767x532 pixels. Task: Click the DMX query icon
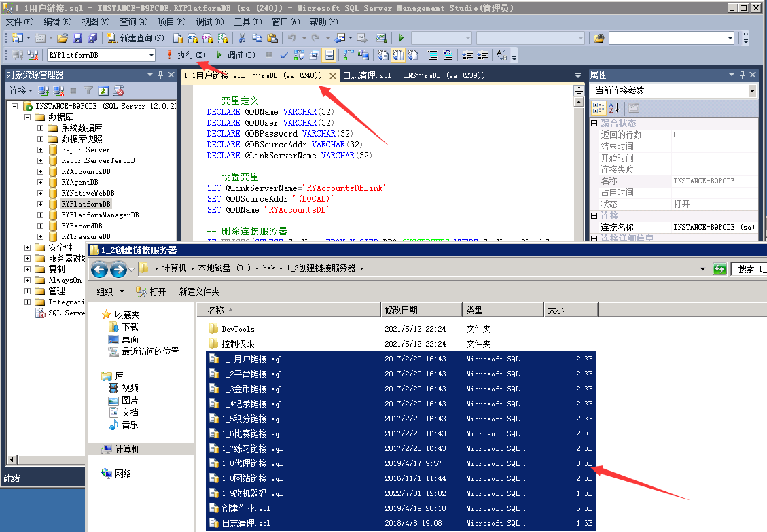[208, 38]
